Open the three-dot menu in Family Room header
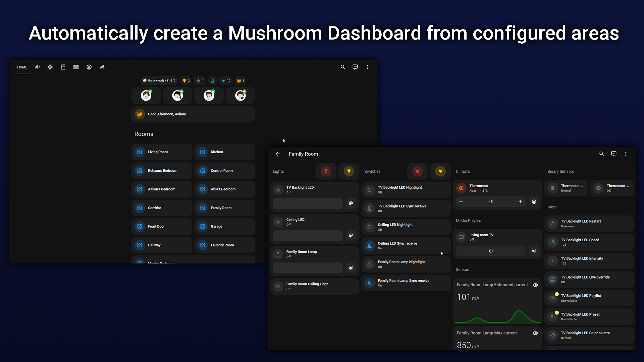The width and height of the screenshot is (644, 362). coord(626,154)
